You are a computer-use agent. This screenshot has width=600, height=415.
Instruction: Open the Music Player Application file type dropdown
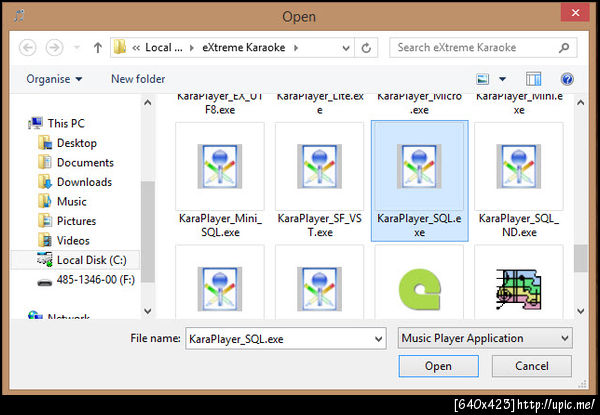pos(485,338)
